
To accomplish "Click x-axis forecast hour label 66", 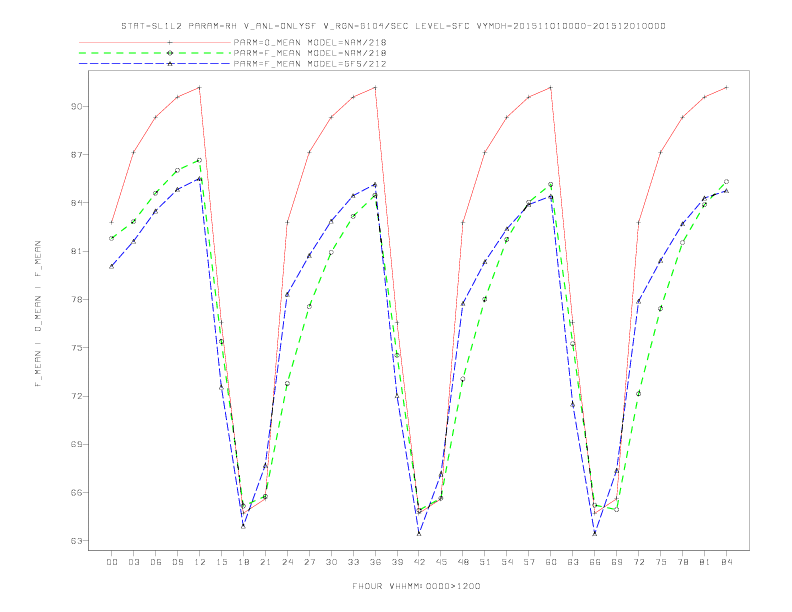I will coord(595,562).
